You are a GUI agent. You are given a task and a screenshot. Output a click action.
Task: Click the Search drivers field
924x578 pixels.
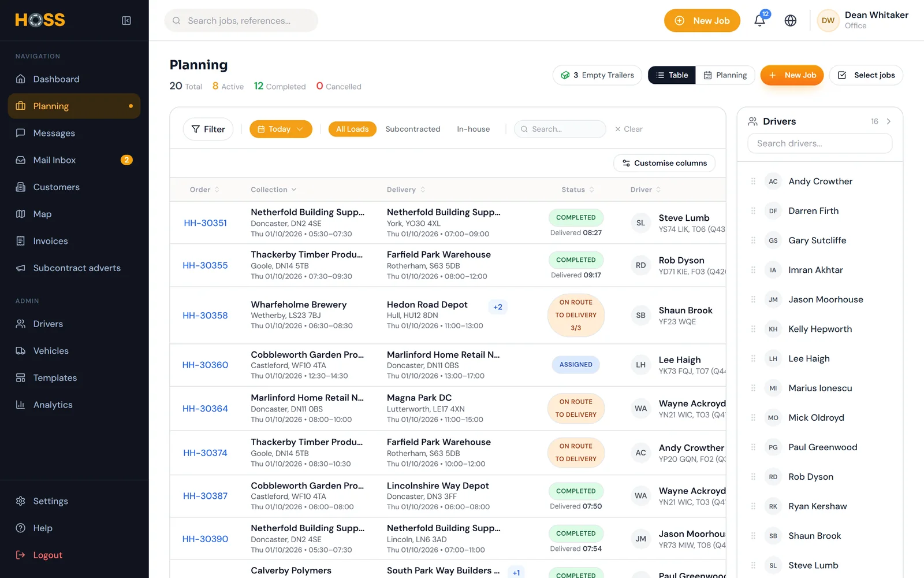(x=820, y=143)
